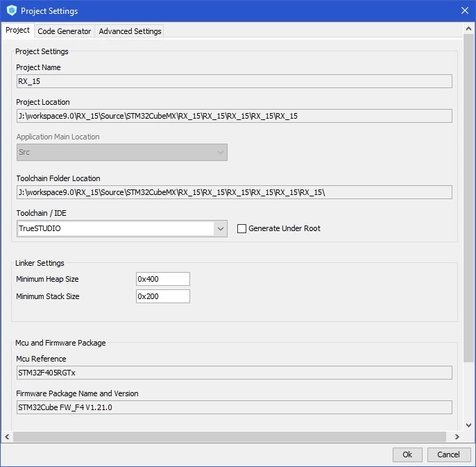Viewport: 476px width, 467px height.
Task: Edit the Minimum Heap Size value 0x400
Action: coord(162,279)
